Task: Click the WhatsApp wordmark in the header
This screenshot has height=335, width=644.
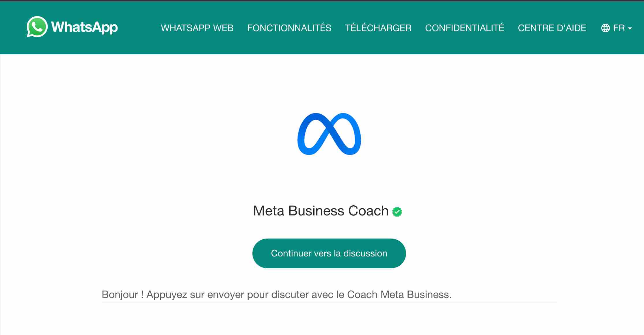Action: 84,27
